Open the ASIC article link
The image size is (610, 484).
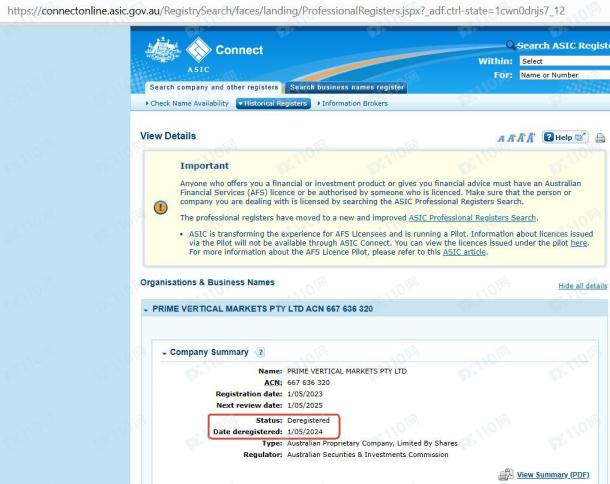464,252
